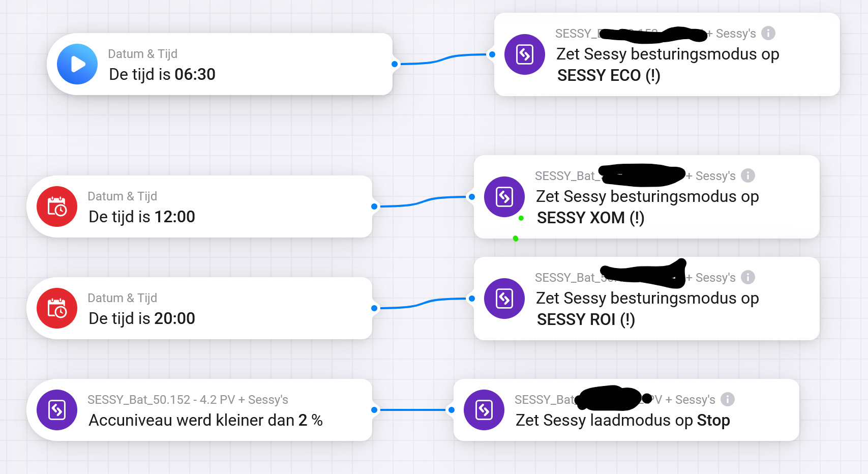This screenshot has width=868, height=474.
Task: Open info icon on SESSY ECO card
Action: click(768, 33)
